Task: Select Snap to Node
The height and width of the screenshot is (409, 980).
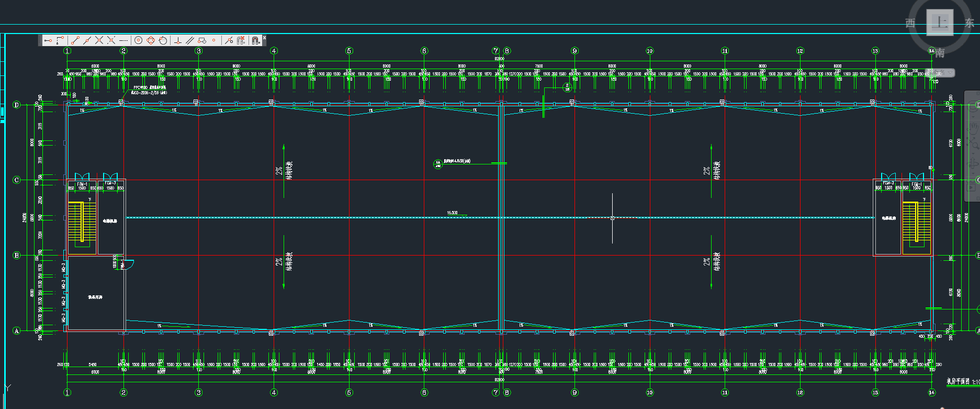Action: pyautogui.click(x=213, y=40)
